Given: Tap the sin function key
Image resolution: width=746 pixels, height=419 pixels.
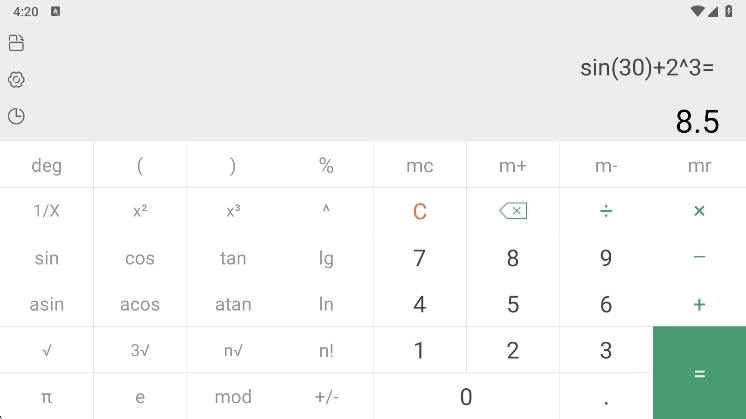Looking at the screenshot, I should [x=47, y=258].
